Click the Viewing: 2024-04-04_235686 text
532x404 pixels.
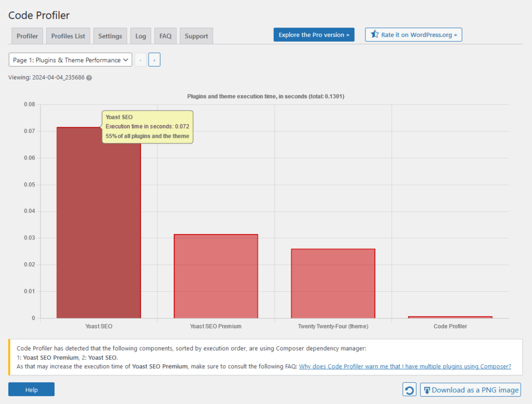[x=46, y=78]
